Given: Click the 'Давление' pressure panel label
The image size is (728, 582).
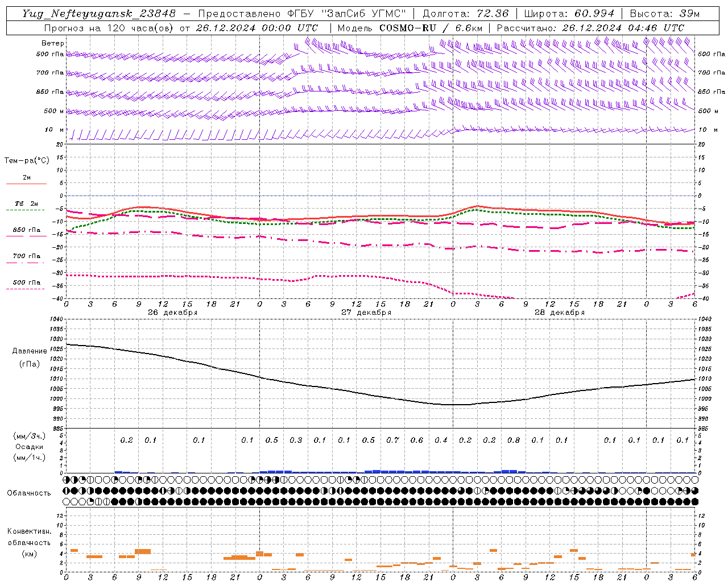Looking at the screenshot, I should pyautogui.click(x=30, y=351).
